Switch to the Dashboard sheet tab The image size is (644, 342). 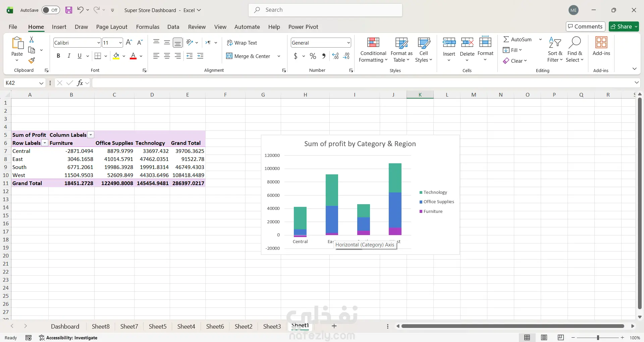click(65, 326)
